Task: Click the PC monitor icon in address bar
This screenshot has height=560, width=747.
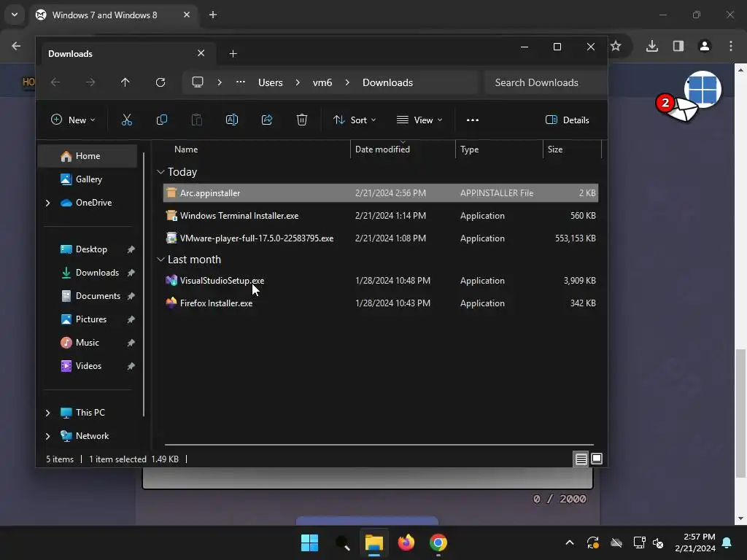Action: pyautogui.click(x=198, y=82)
